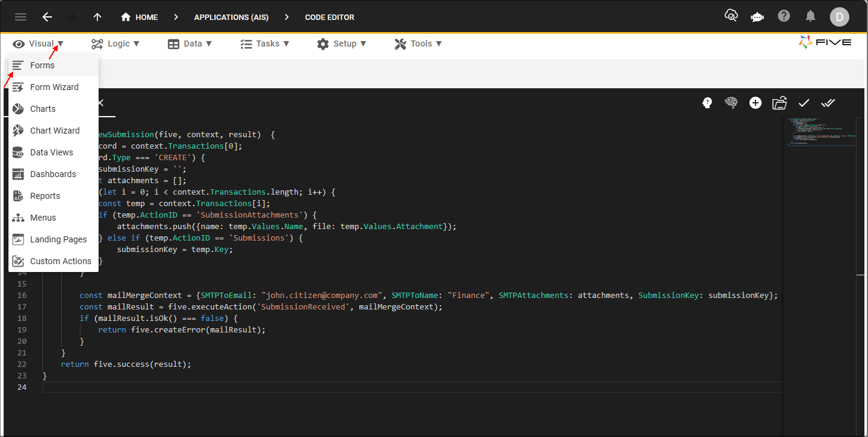Choose Dashboards in the Visual menu

(53, 174)
